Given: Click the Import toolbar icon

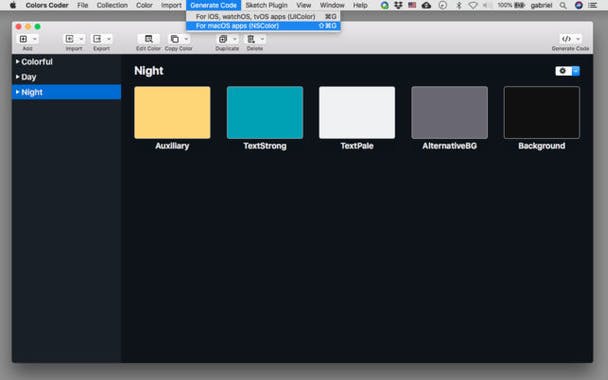Looking at the screenshot, I should pyautogui.click(x=69, y=39).
